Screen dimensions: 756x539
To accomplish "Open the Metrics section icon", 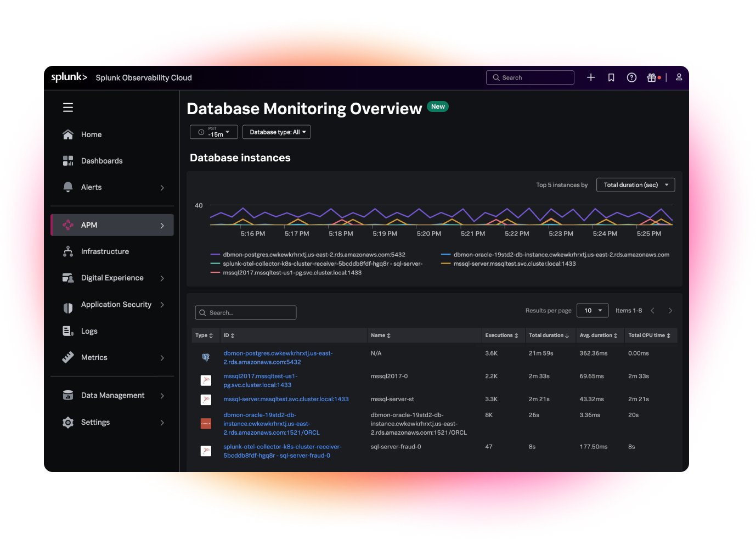I will pos(68,357).
